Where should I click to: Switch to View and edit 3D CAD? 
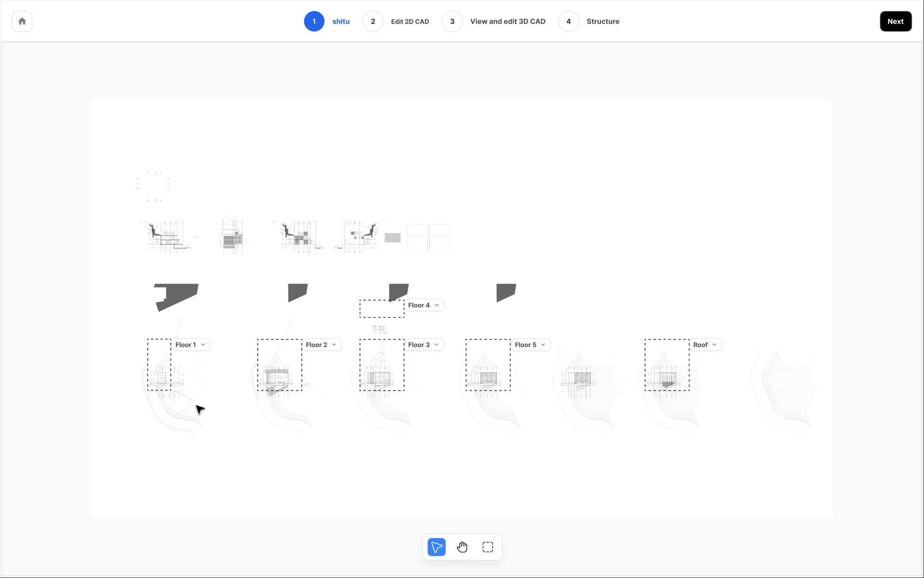pyautogui.click(x=508, y=22)
